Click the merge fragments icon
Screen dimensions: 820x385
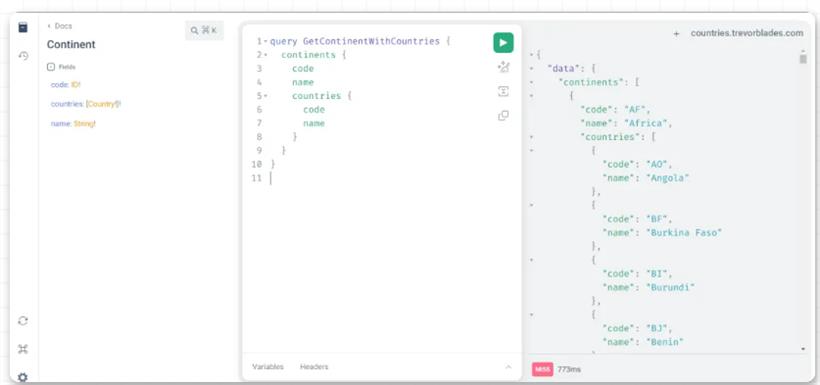coord(503,92)
